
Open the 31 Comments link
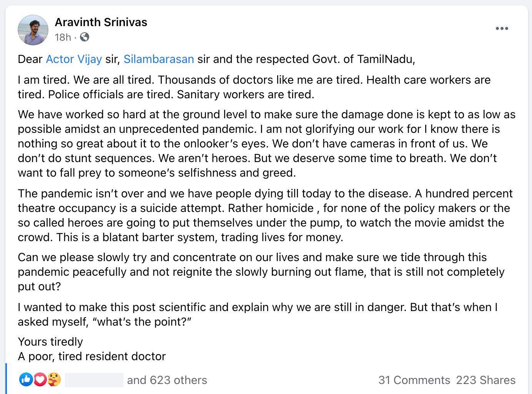(x=414, y=380)
